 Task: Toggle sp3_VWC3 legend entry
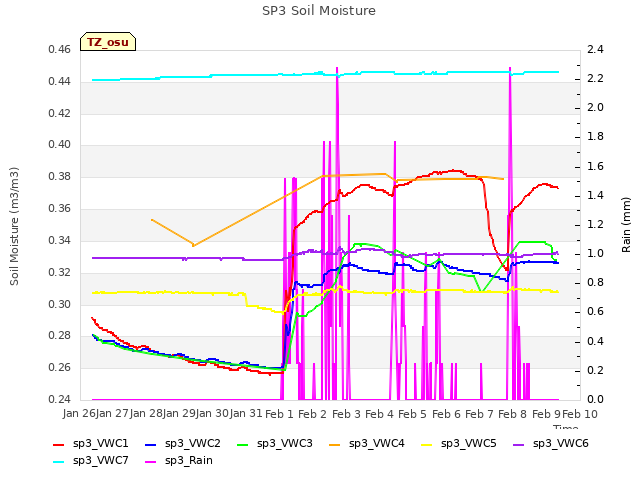click(x=275, y=444)
